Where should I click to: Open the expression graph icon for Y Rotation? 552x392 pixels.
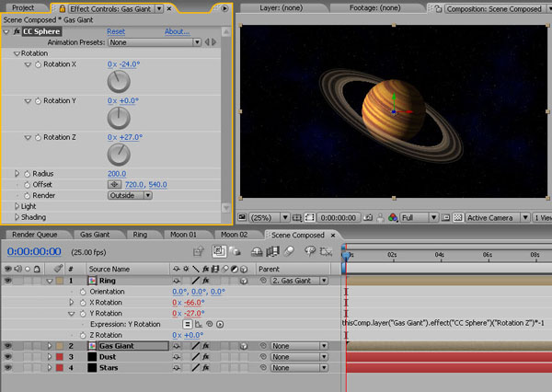(x=197, y=325)
